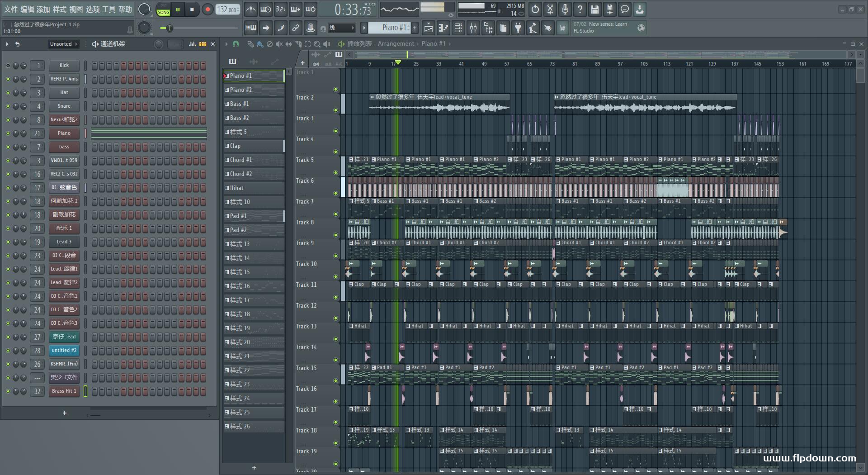The image size is (868, 475).
Task: Toggle playlist snap magnet icon
Action: click(x=236, y=44)
